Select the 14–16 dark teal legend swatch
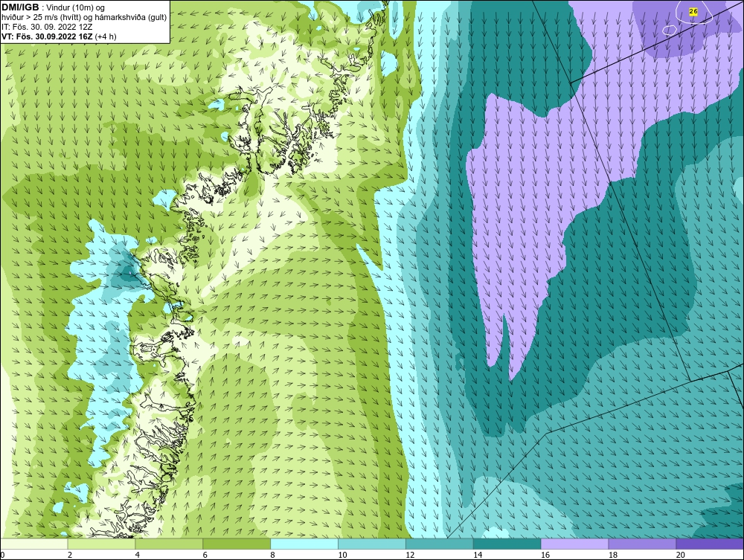 click(x=507, y=544)
